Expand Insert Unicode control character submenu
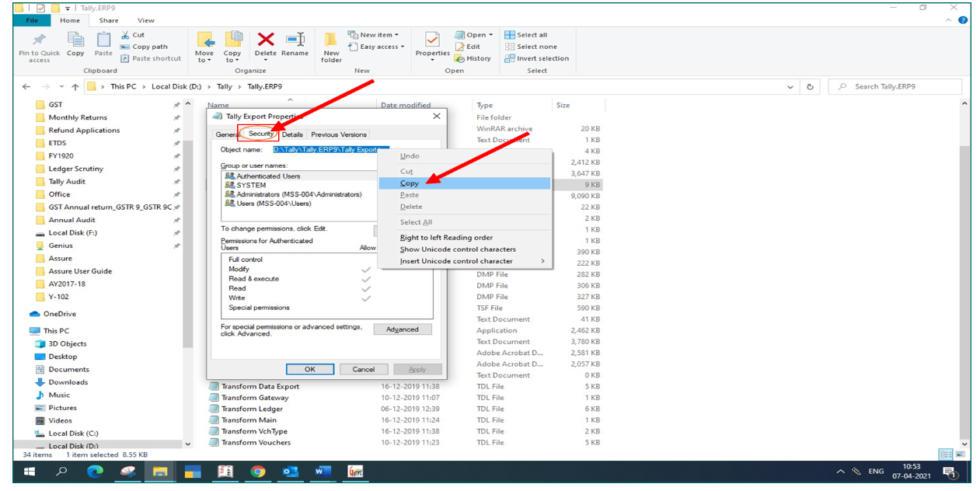 click(465, 261)
